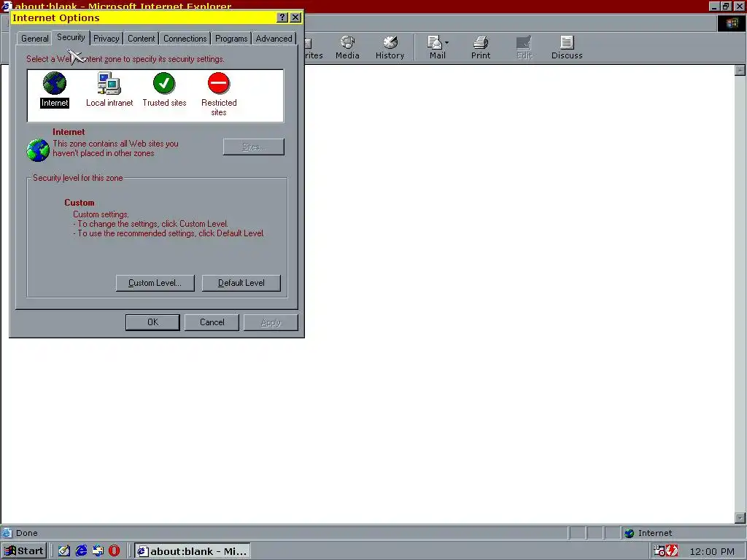
Task: Switch to the Advanced tab
Action: pos(274,39)
